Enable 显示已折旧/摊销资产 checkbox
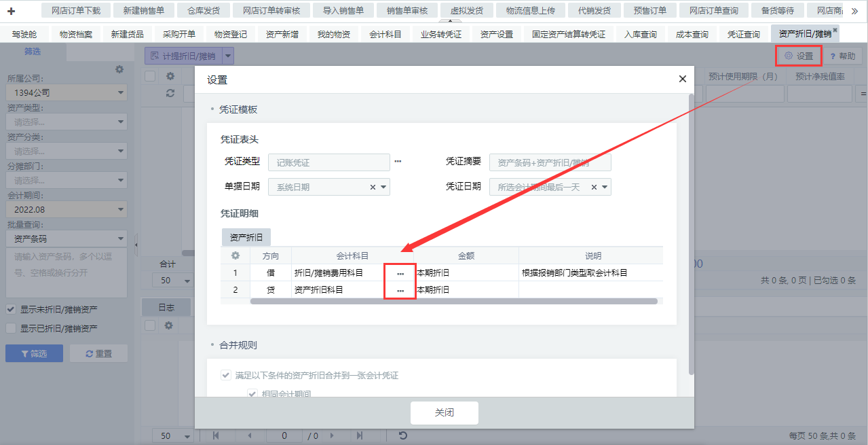Screen dimensions: 868x445 click(11, 328)
